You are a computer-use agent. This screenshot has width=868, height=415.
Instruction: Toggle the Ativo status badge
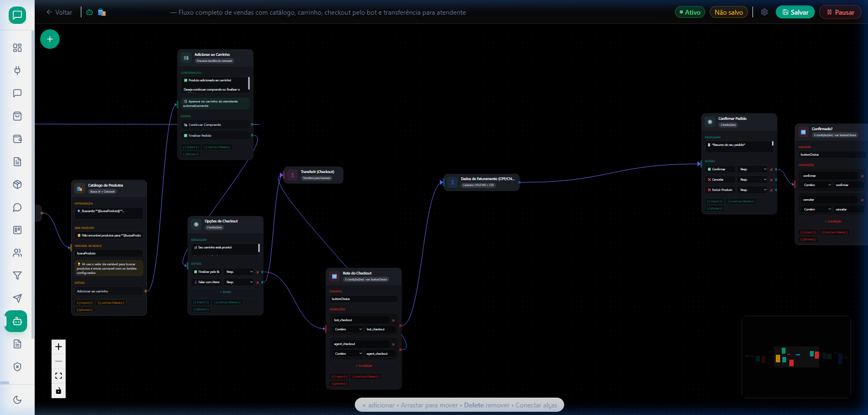(x=690, y=12)
